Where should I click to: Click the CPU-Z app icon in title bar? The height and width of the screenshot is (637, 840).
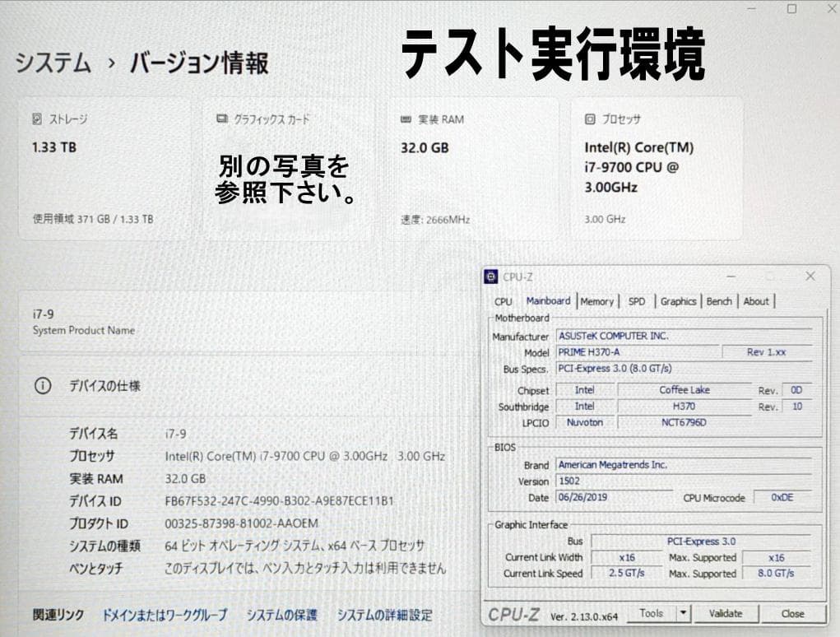coord(491,277)
